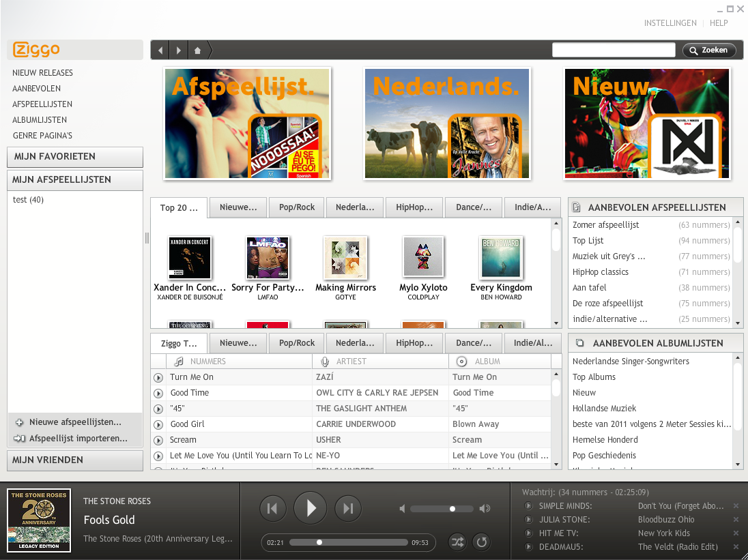Play the song Turn Me On

(x=158, y=377)
